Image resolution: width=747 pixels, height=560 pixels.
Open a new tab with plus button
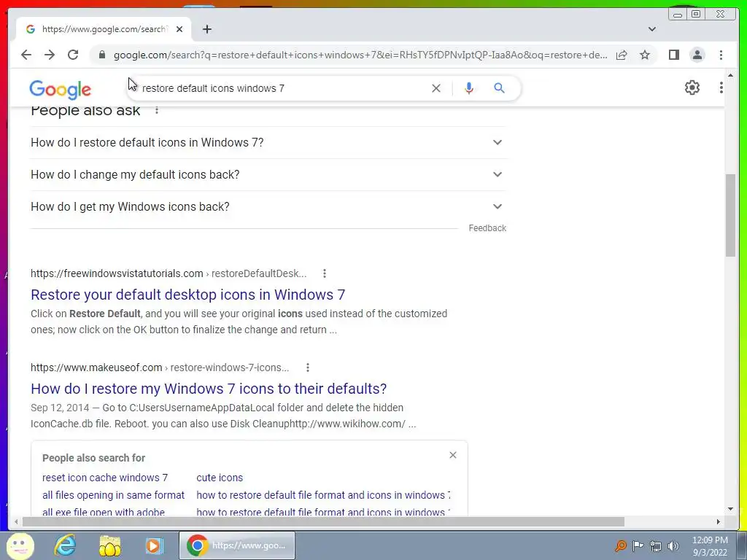[x=206, y=29]
